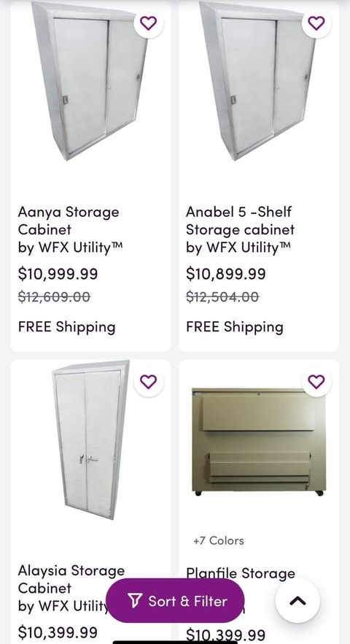
Task: Open the Aanya Storage Cabinet product image
Action: click(90, 81)
